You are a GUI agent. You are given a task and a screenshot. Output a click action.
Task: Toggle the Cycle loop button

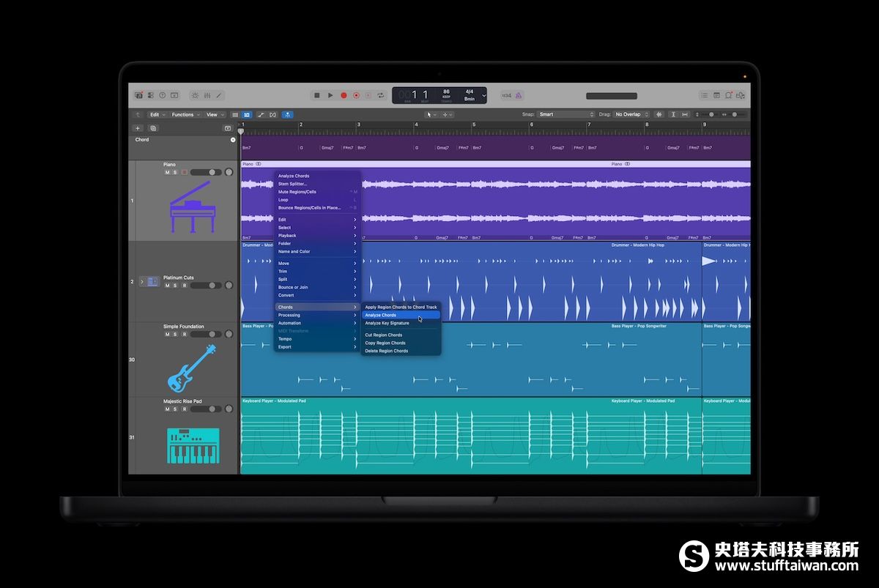pyautogui.click(x=381, y=95)
